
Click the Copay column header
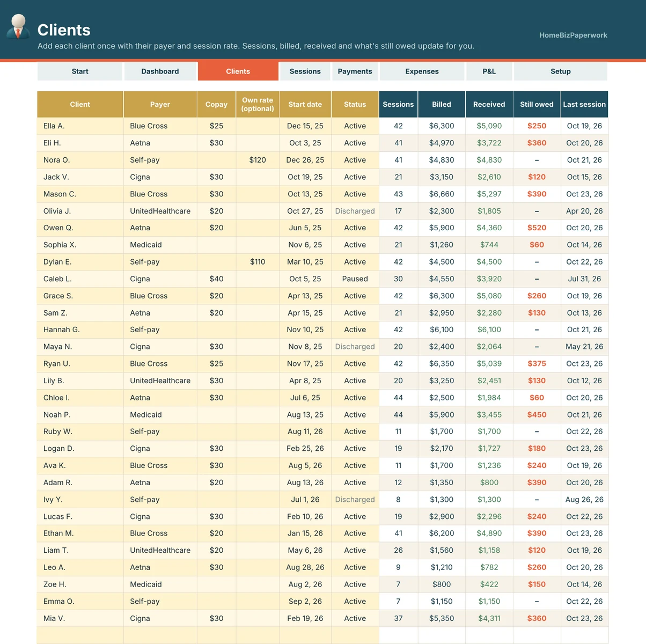pyautogui.click(x=216, y=105)
